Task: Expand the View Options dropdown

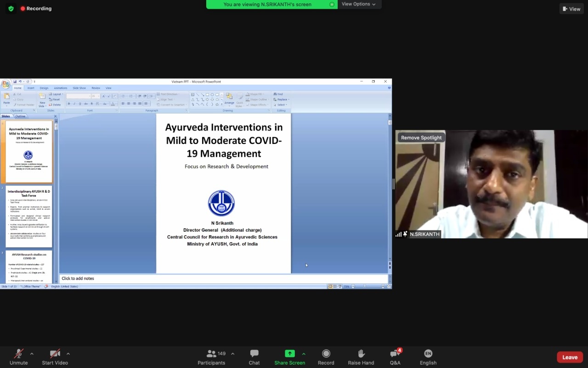Action: 359,4
